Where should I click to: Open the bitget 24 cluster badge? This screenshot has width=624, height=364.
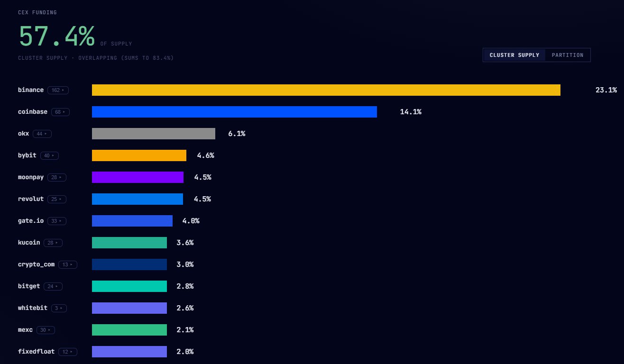point(53,286)
